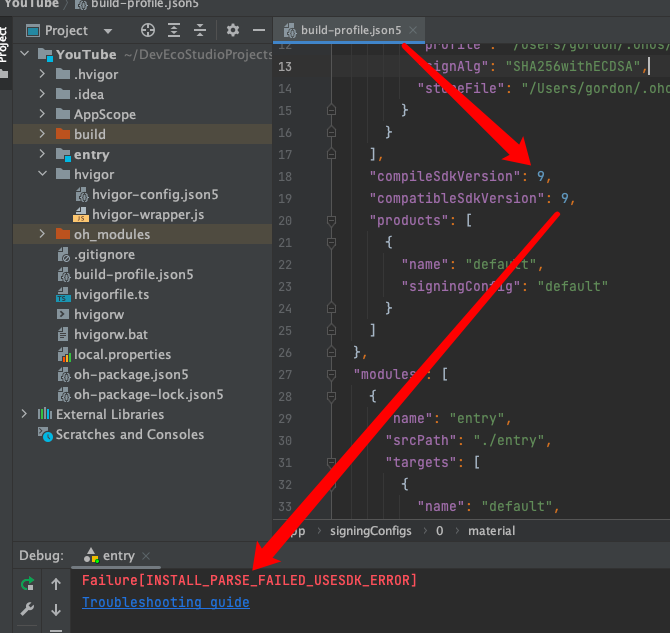The width and height of the screenshot is (670, 633).
Task: Close the entry debug tab
Action: coord(146,556)
